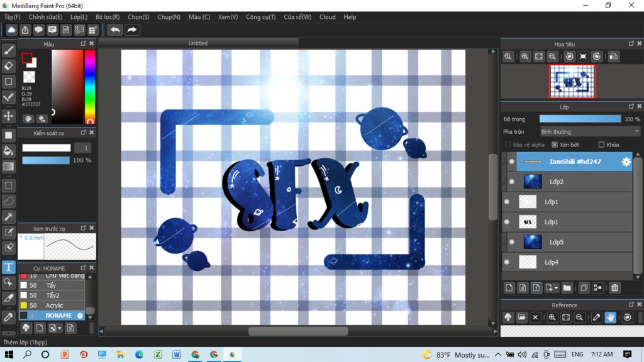Select the Bucket fill tool
Screen dimensions: 644x362
[x=9, y=151]
